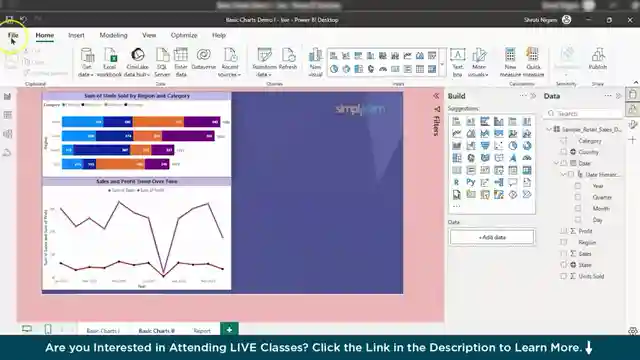Expand the ribbon visuals gallery arrow
Image resolution: width=640 pixels, height=360 pixels.
[442, 64]
